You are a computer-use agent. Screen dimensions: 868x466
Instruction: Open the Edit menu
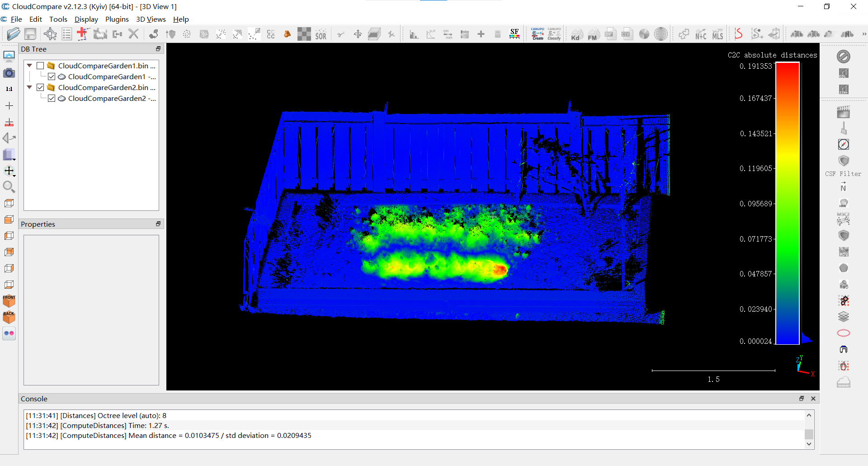[x=35, y=19]
